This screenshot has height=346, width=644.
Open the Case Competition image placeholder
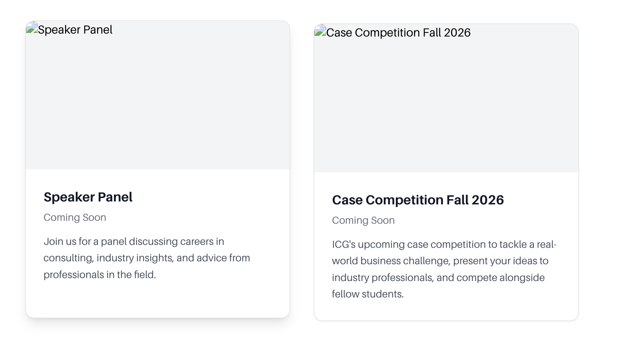pos(446,98)
